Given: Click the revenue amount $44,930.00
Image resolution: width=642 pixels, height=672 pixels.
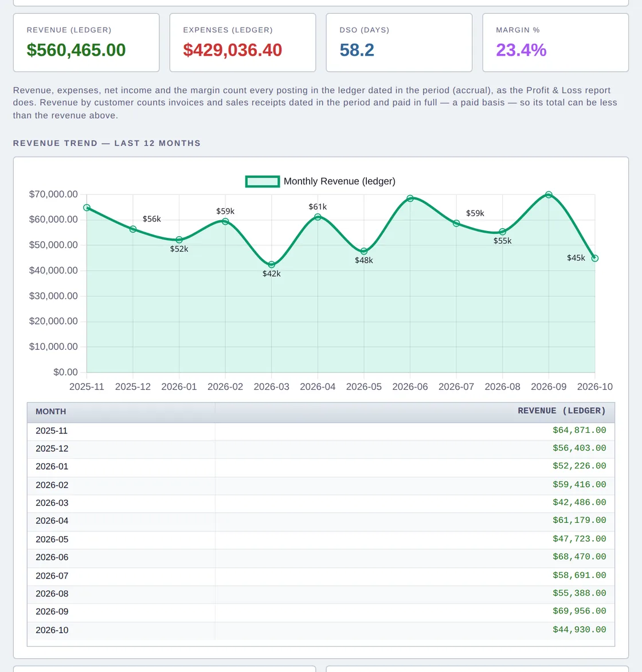Looking at the screenshot, I should (x=580, y=630).
